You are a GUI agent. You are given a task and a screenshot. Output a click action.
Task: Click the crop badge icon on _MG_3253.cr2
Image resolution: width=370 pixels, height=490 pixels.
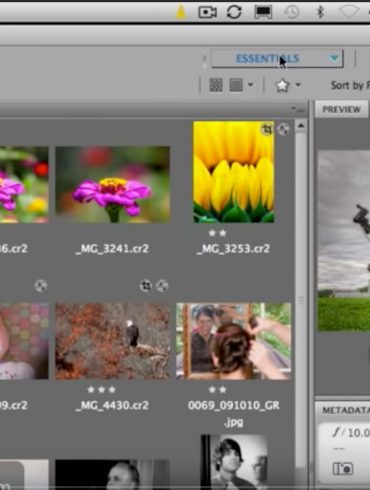(x=267, y=129)
